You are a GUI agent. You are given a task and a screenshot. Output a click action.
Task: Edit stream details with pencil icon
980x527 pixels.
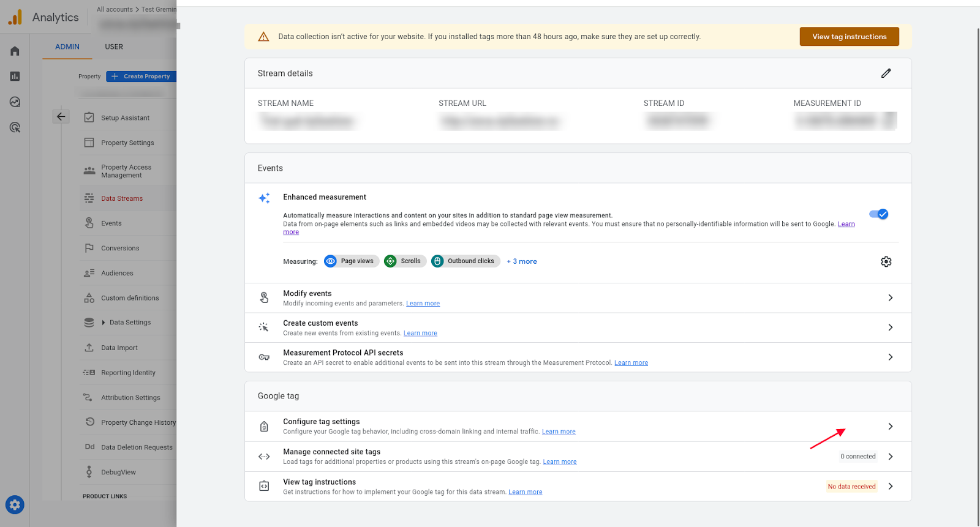click(x=886, y=73)
